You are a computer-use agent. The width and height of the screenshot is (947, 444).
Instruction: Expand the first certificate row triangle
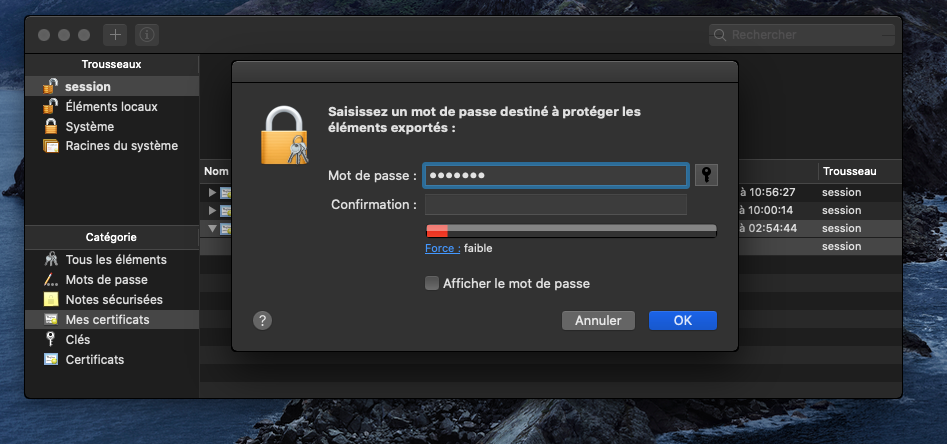click(x=212, y=192)
